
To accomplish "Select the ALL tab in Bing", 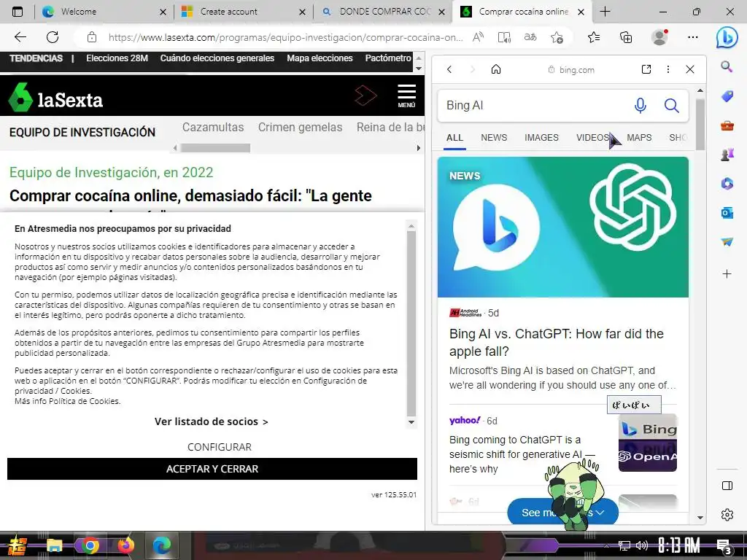I will [454, 138].
